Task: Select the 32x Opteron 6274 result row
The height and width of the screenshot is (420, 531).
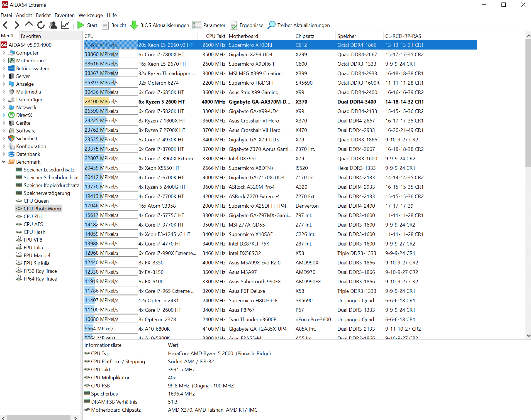Action: click(x=280, y=83)
